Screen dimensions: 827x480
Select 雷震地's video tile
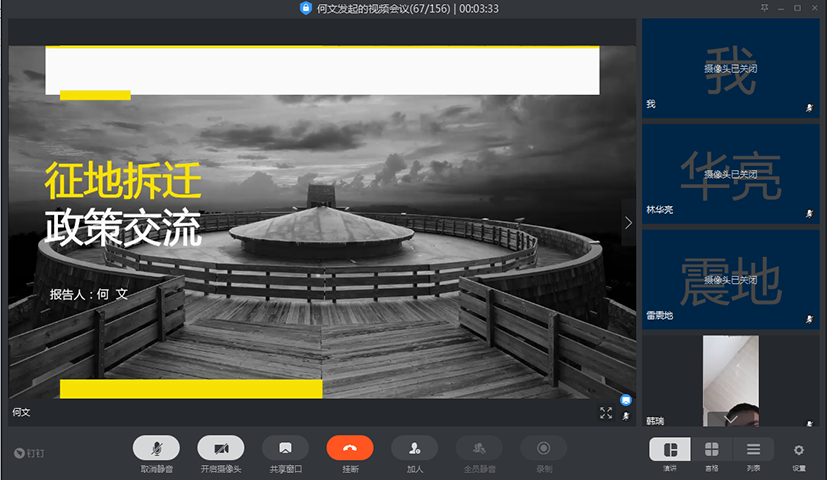[730, 279]
